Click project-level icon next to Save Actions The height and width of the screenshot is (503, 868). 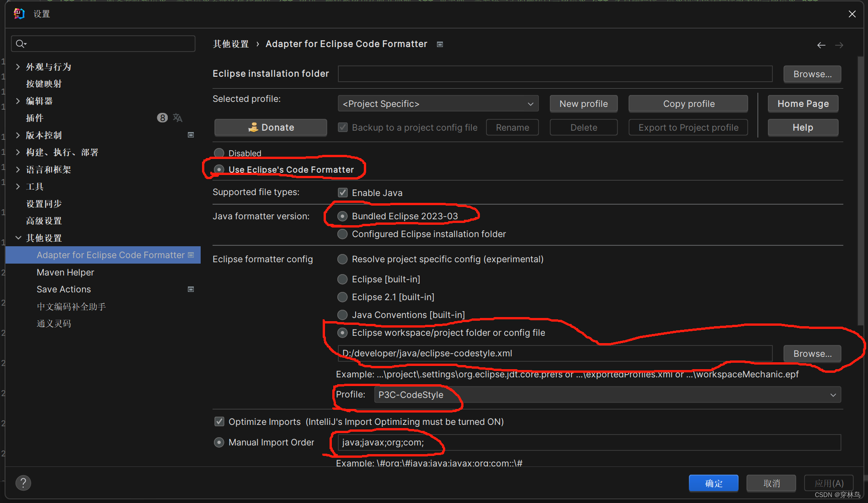[191, 289]
